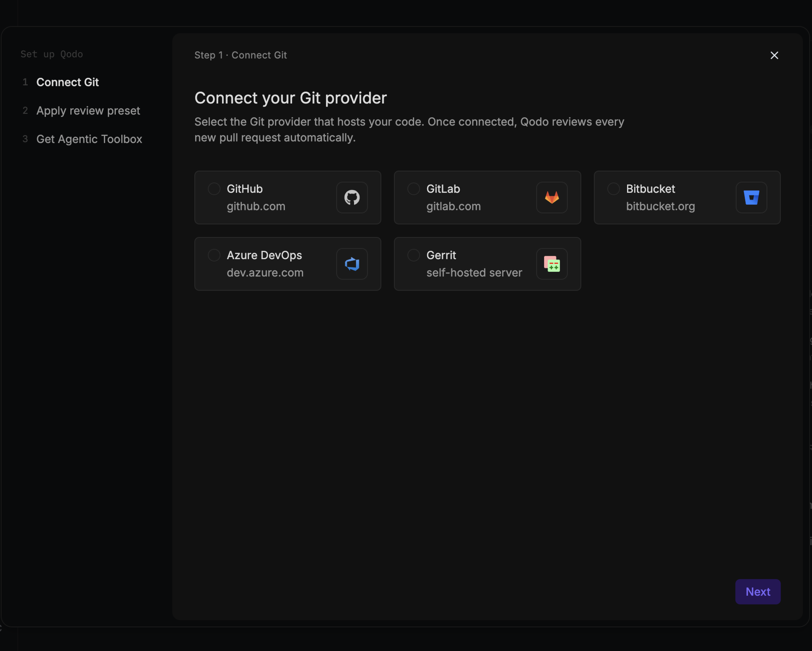Click the Gerrit diff logo icon
The height and width of the screenshot is (651, 812).
tap(552, 263)
